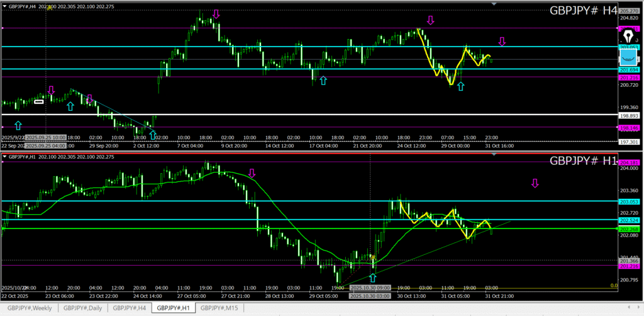This screenshot has height=316, width=644.
Task: Click the yellow star marker atop H4 chart
Action: (50, 7)
